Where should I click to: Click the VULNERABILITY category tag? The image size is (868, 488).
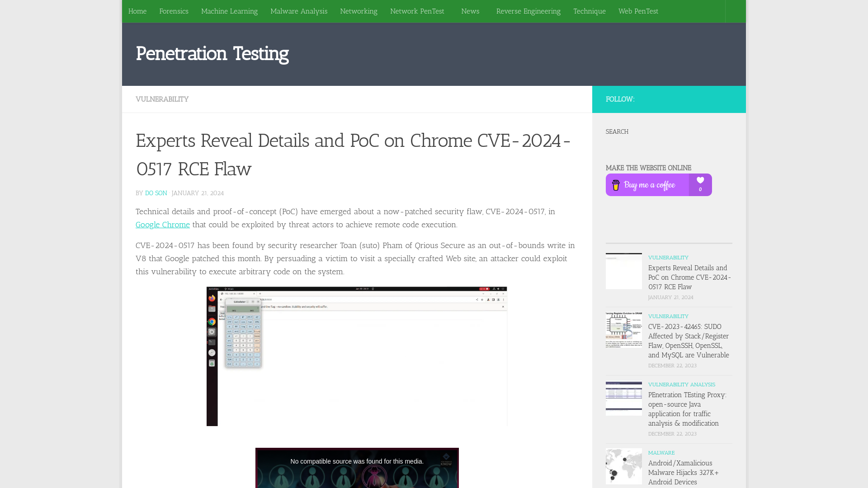click(x=162, y=99)
